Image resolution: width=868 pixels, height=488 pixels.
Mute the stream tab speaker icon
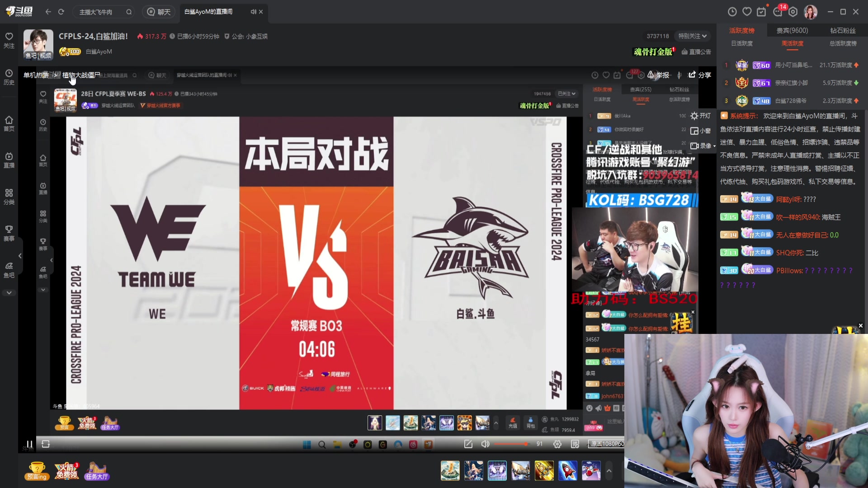coord(253,12)
